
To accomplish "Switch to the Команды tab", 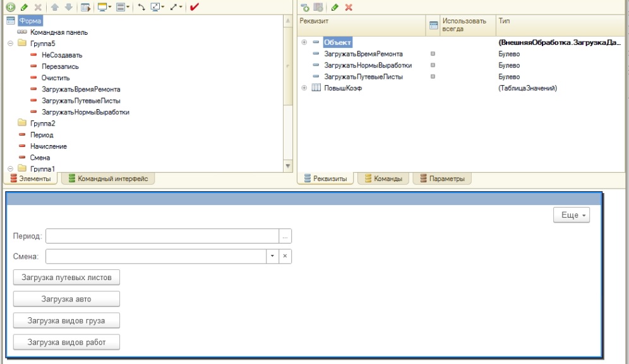I will tap(383, 179).
